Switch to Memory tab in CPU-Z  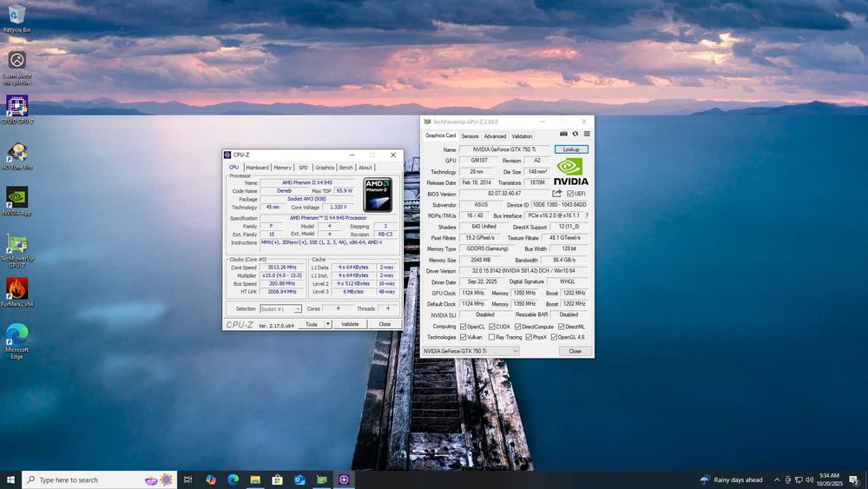coord(282,168)
